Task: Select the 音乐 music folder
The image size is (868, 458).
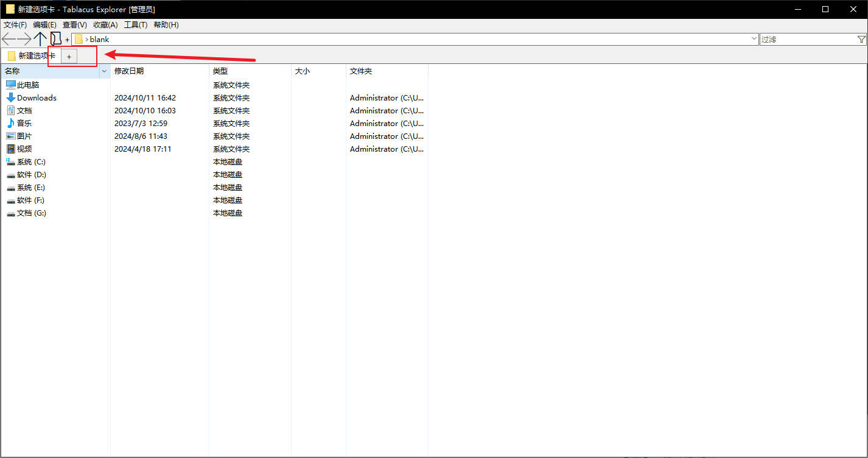Action: [24, 123]
